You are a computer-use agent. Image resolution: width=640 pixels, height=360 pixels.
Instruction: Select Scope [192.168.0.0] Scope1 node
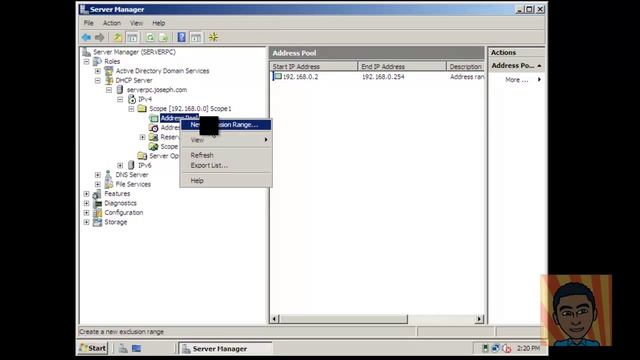coord(190,109)
